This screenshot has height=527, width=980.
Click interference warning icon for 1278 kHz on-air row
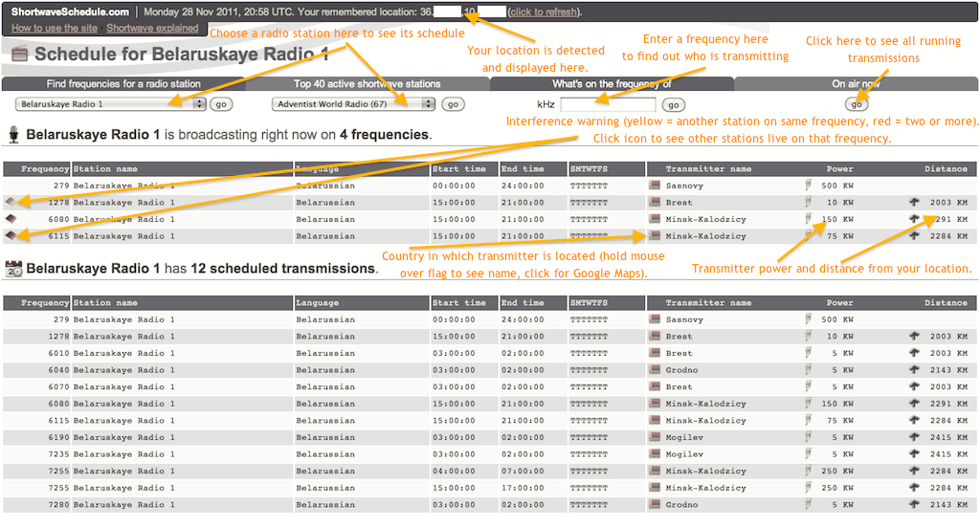point(10,203)
